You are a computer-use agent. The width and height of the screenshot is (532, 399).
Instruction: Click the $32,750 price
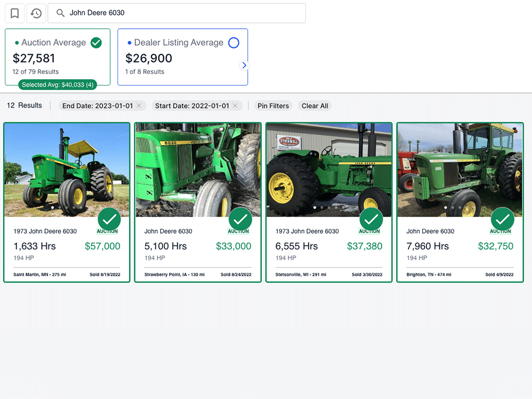pyautogui.click(x=495, y=246)
